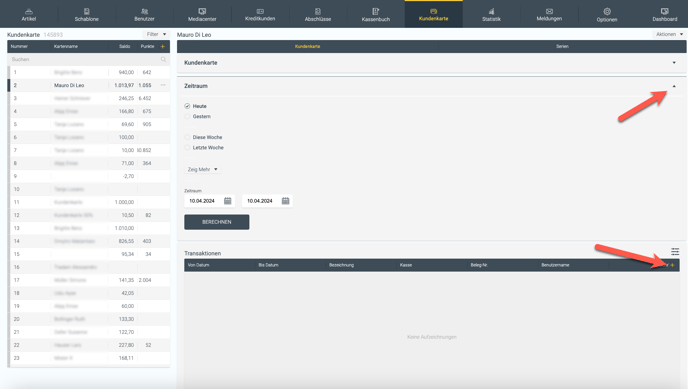688x389 pixels.
Task: Select card row with Saldo -2,70
Action: point(89,176)
